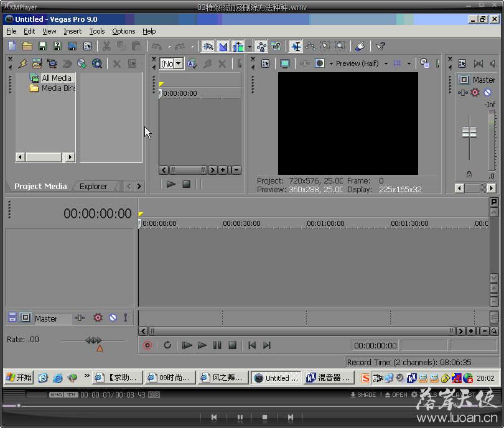Click the Preview on External Monitor icon
Image resolution: width=504 pixels, height=428 pixels.
285,63
